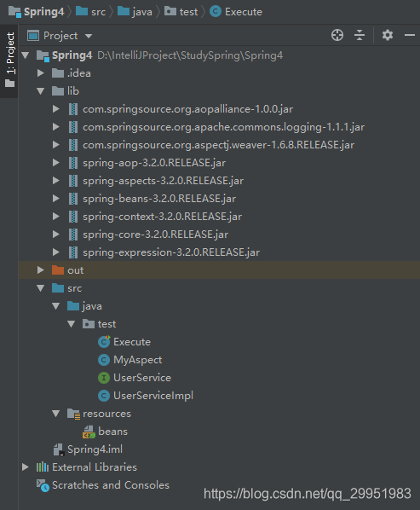
Task: Hide the Project panel with the minus icon
Action: point(410,35)
